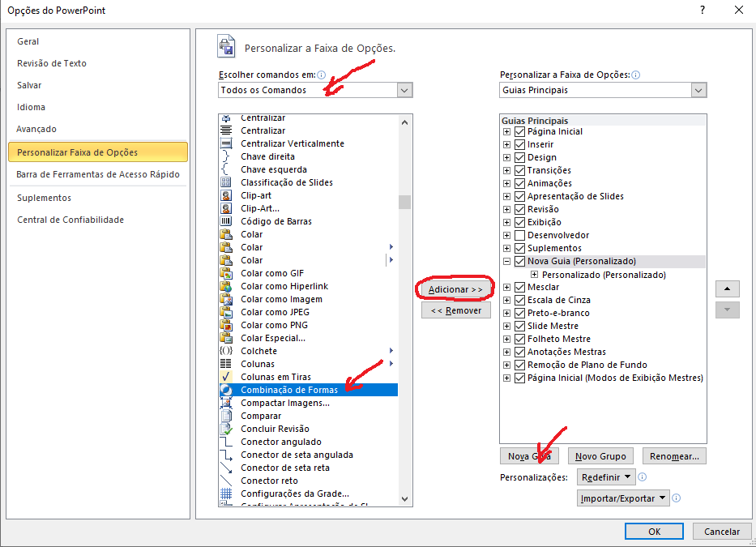Click the Colar como Imagem icon
The height and width of the screenshot is (547, 756).
[x=225, y=299]
